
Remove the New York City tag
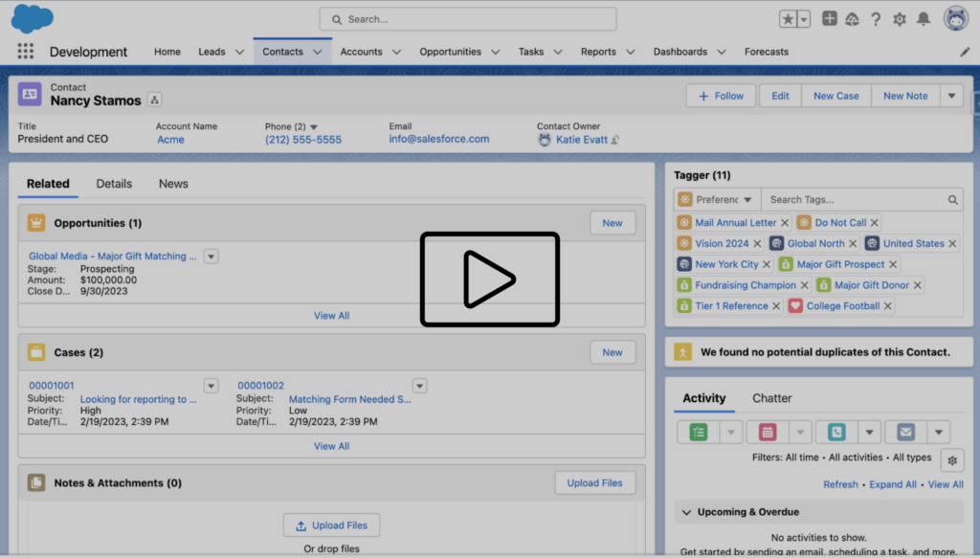767,264
